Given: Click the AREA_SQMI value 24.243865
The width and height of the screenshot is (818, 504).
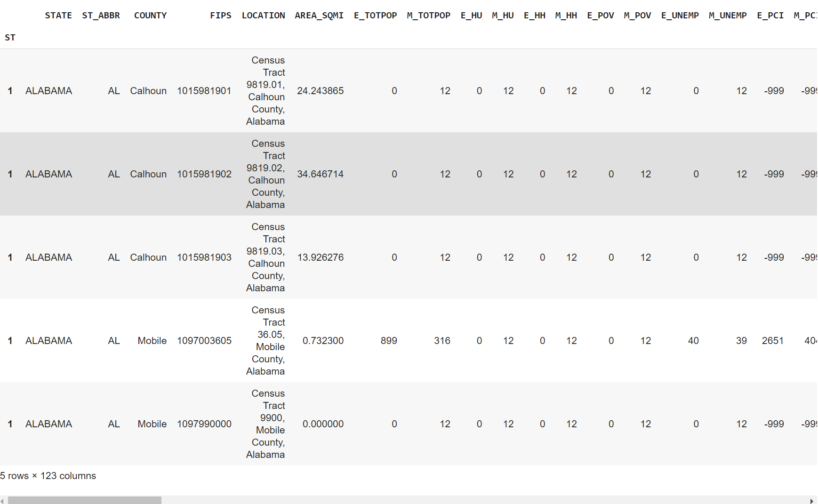Looking at the screenshot, I should coord(321,91).
